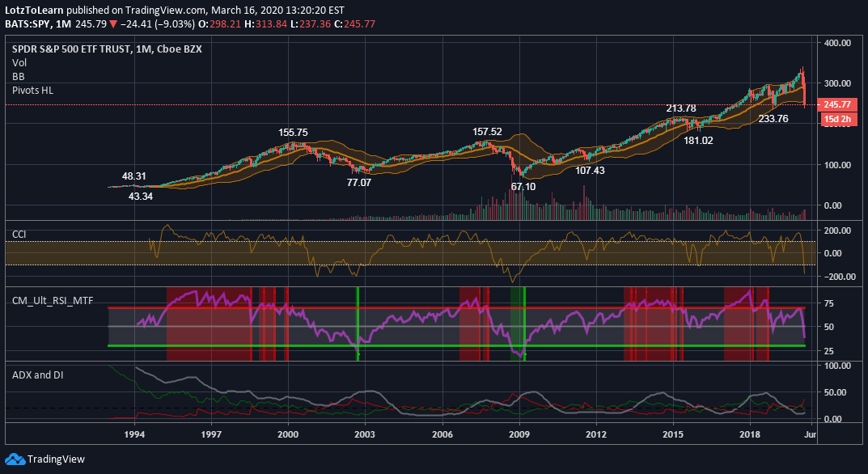Click the 181.02 pivot low label
The width and height of the screenshot is (868, 474).
tap(698, 141)
